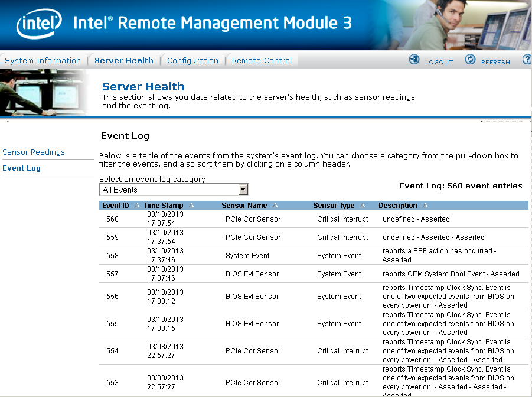Select event ID 560 cell
The width and height of the screenshot is (532, 397).
click(112, 219)
